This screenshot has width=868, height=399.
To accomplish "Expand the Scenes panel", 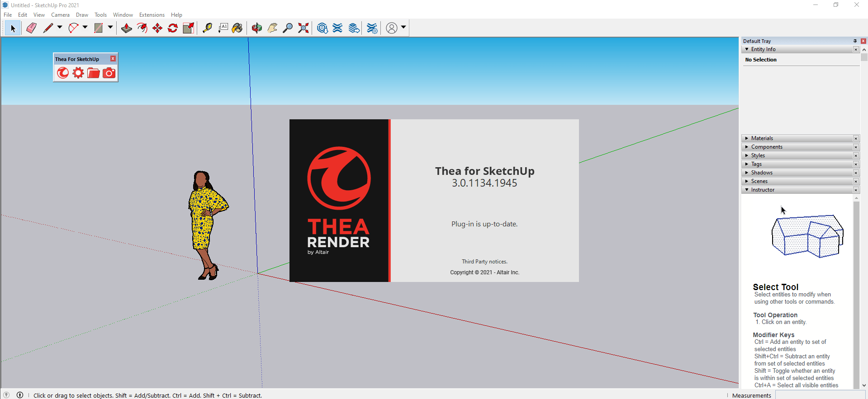I will coord(747,181).
